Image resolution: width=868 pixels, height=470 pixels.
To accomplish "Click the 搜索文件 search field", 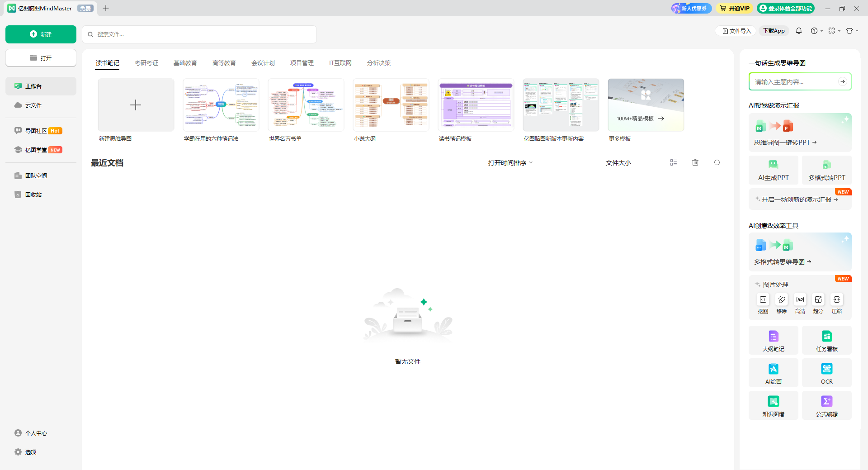I will (x=199, y=34).
